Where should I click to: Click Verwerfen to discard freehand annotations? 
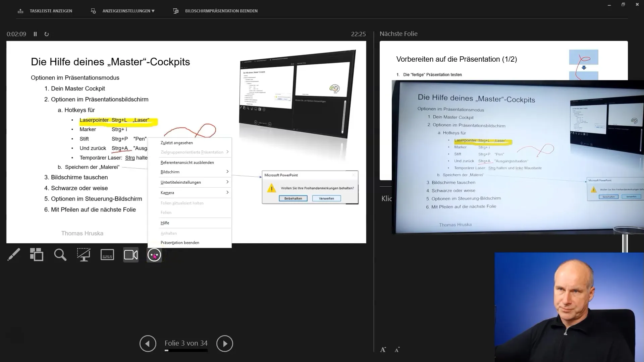326,198
